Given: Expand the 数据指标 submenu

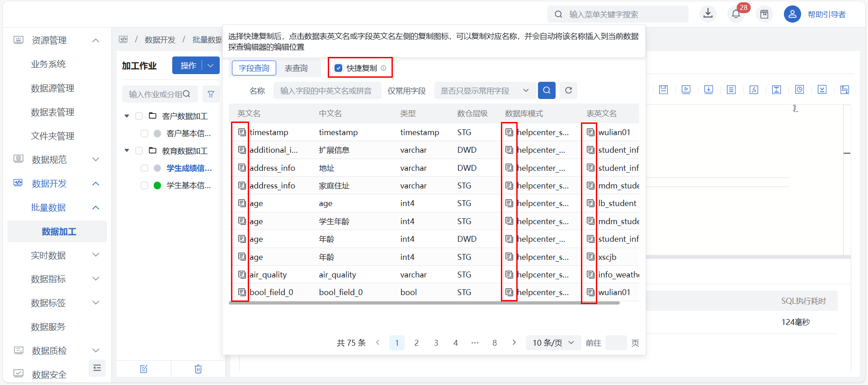Looking at the screenshot, I should point(95,279).
